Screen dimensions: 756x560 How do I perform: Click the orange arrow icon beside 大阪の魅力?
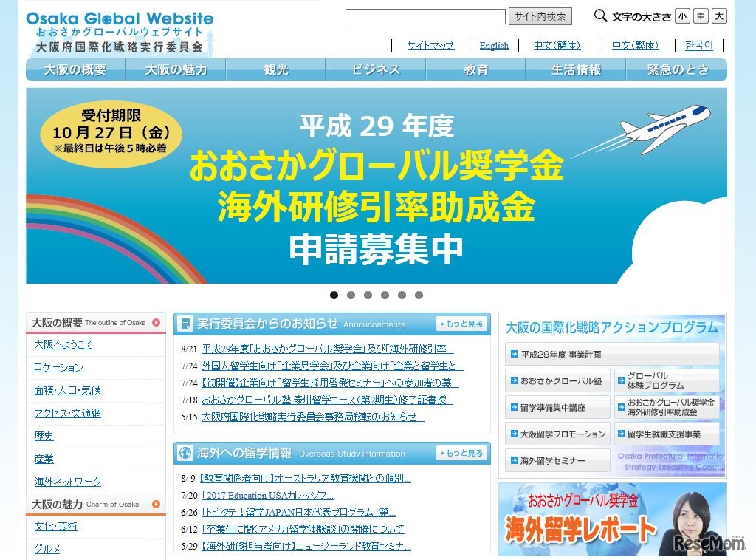(155, 504)
